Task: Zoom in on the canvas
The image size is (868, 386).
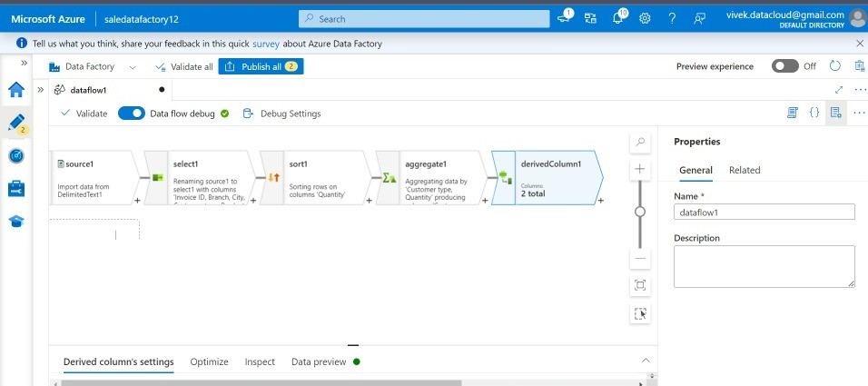Action: click(x=640, y=169)
